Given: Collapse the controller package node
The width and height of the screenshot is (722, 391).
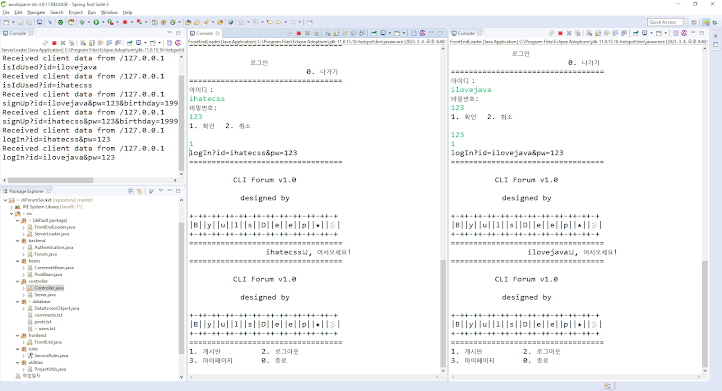Looking at the screenshot, I should [x=18, y=281].
